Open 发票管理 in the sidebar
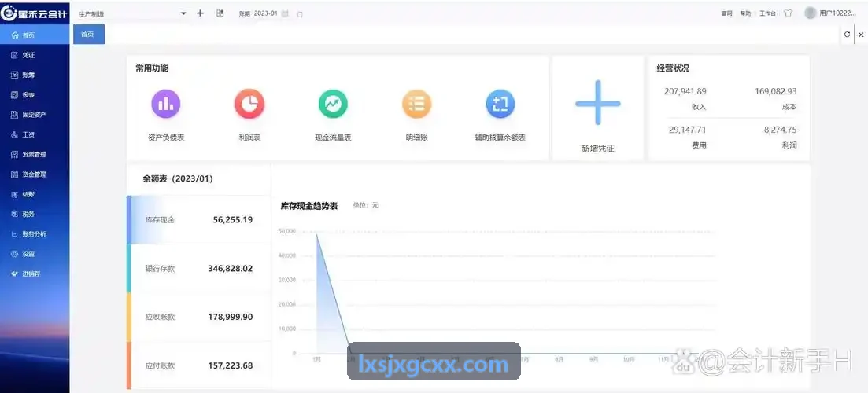Image resolution: width=868 pixels, height=393 pixels. [x=35, y=155]
